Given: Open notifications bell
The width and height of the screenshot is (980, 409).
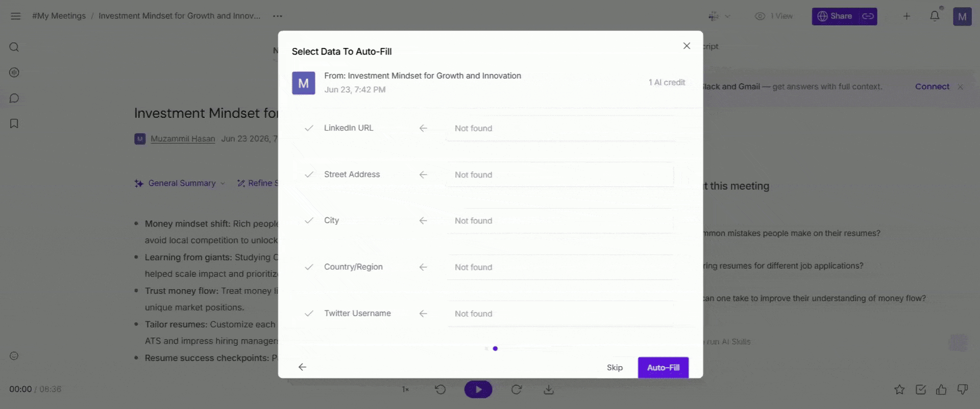Looking at the screenshot, I should pos(935,16).
